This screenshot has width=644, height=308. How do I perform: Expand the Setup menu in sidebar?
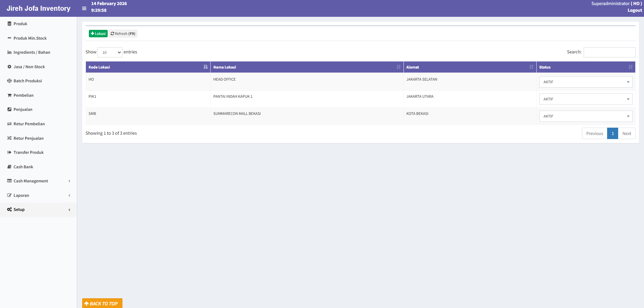pyautogui.click(x=38, y=210)
